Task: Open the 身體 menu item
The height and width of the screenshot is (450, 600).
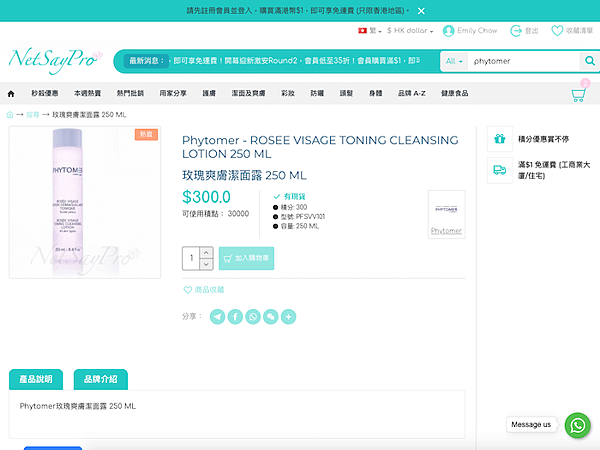Action: click(376, 93)
